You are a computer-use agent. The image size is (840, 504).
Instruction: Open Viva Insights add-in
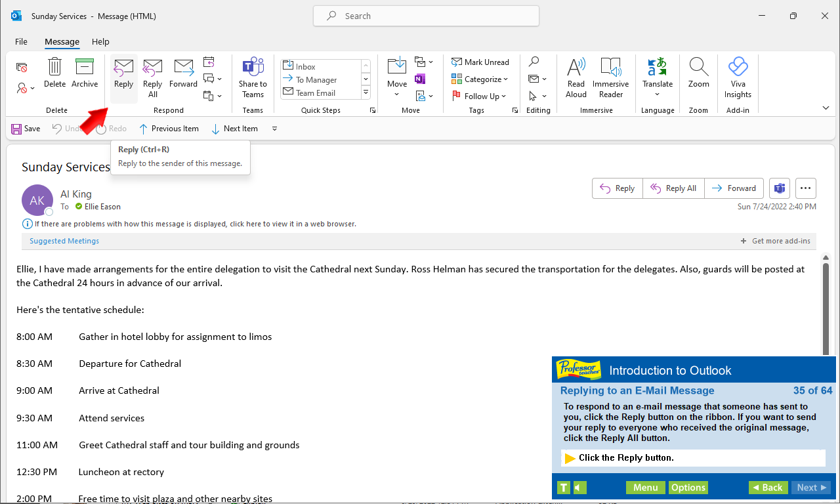point(738,77)
